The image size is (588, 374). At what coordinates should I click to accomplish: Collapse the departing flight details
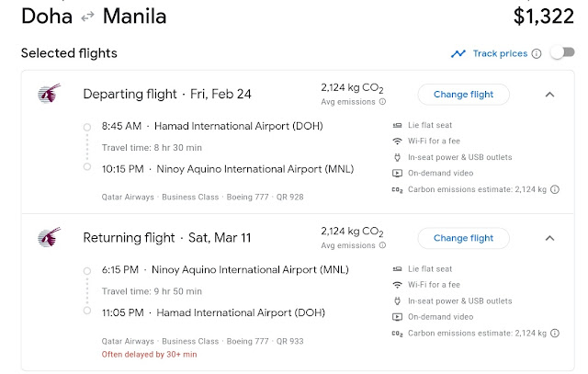pyautogui.click(x=549, y=94)
